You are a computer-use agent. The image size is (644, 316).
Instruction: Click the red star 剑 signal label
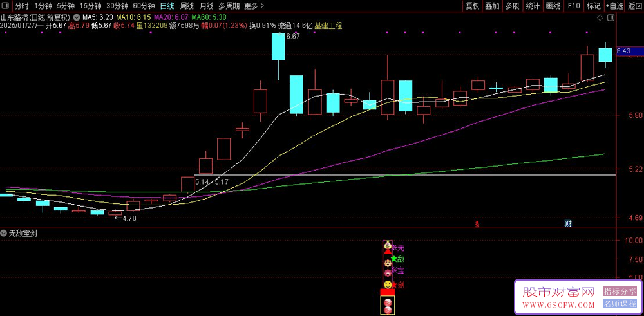pos(398,285)
